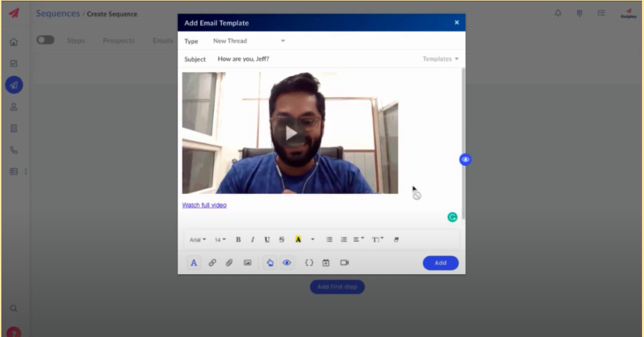Open Home from the sidebar
Screen dimensions: 644x337
(x=13, y=42)
